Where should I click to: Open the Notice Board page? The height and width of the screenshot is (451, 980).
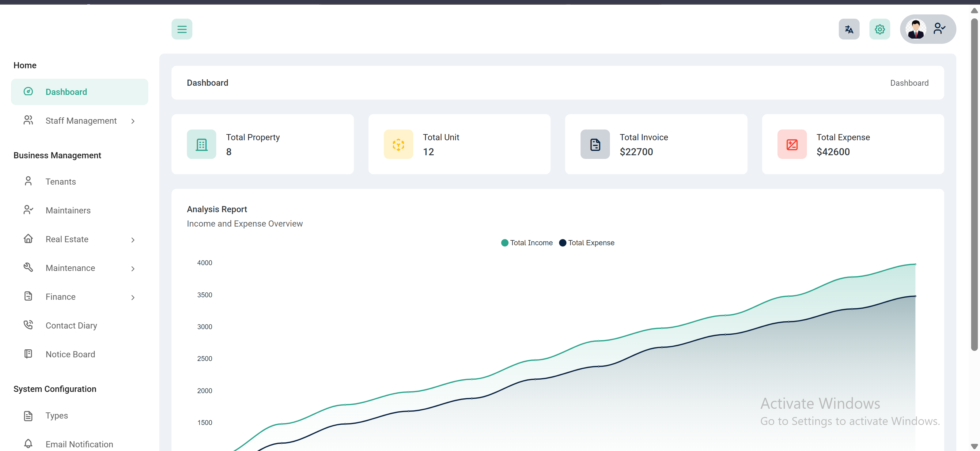(80, 355)
